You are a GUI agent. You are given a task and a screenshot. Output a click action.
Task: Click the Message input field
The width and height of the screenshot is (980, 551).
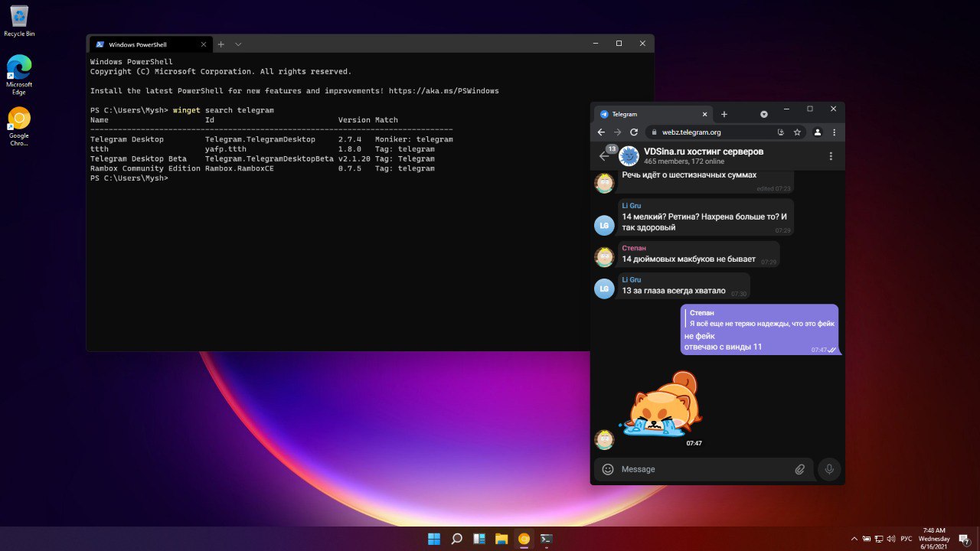pyautogui.click(x=704, y=469)
